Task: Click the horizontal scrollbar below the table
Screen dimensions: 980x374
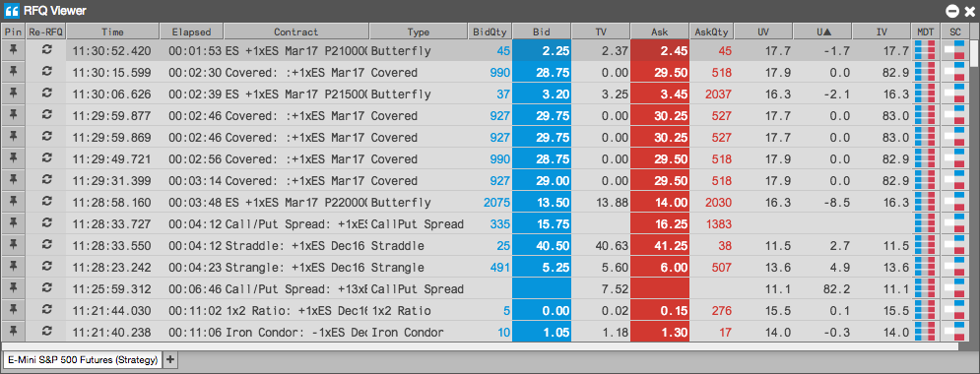Action: coord(480,346)
